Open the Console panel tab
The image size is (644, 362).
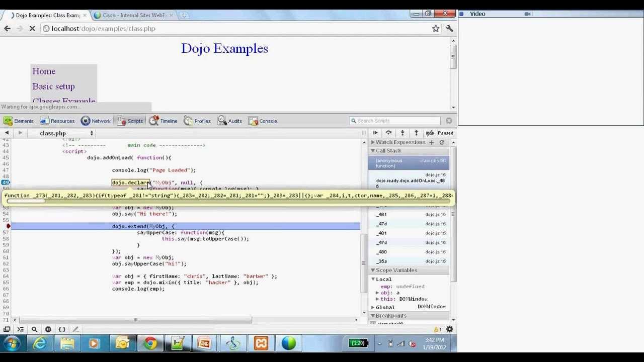coord(262,121)
